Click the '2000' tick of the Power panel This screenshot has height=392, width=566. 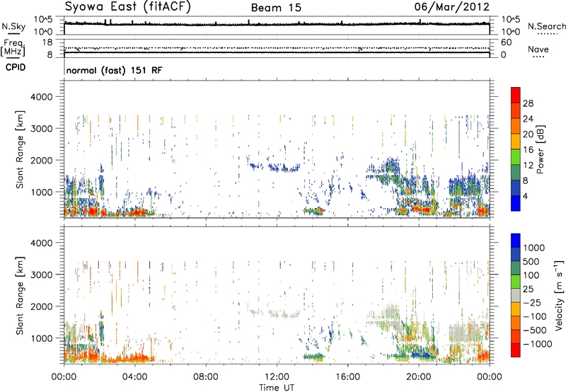pos(41,160)
